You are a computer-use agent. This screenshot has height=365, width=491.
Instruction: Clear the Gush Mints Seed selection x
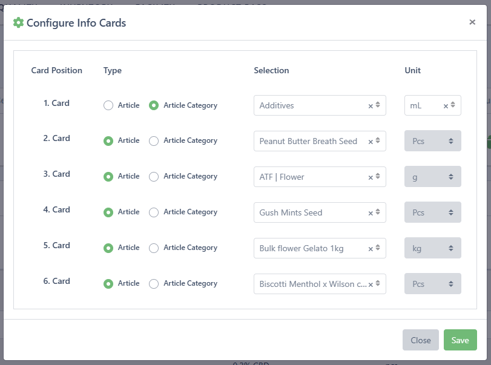pos(370,213)
